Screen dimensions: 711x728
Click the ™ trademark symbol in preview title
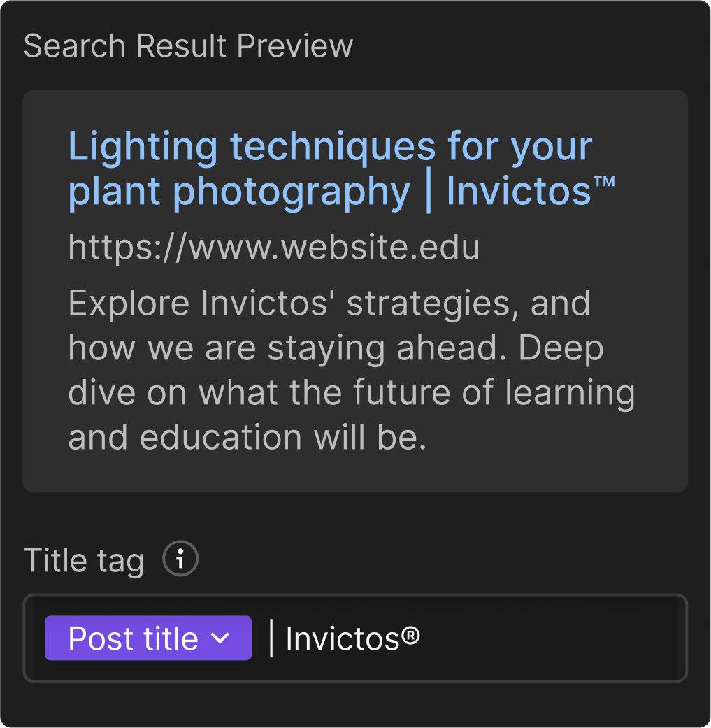[x=604, y=181]
